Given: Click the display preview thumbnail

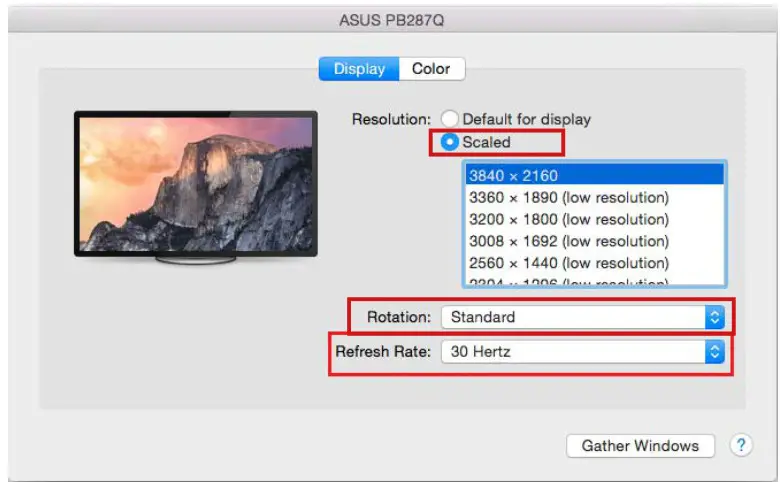Looking at the screenshot, I should (195, 182).
